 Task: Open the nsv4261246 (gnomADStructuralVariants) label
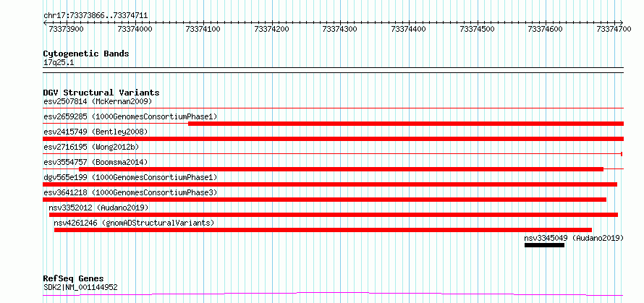[134, 223]
